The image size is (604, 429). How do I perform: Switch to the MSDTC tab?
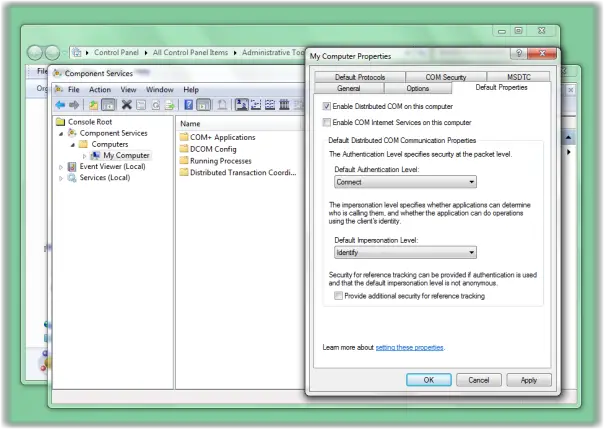[518, 77]
